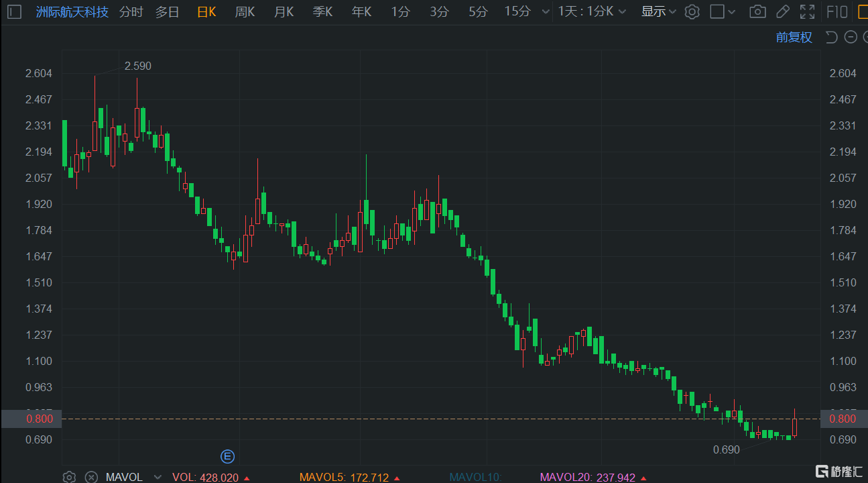Click the right 0.800 current price tag

coord(843,419)
